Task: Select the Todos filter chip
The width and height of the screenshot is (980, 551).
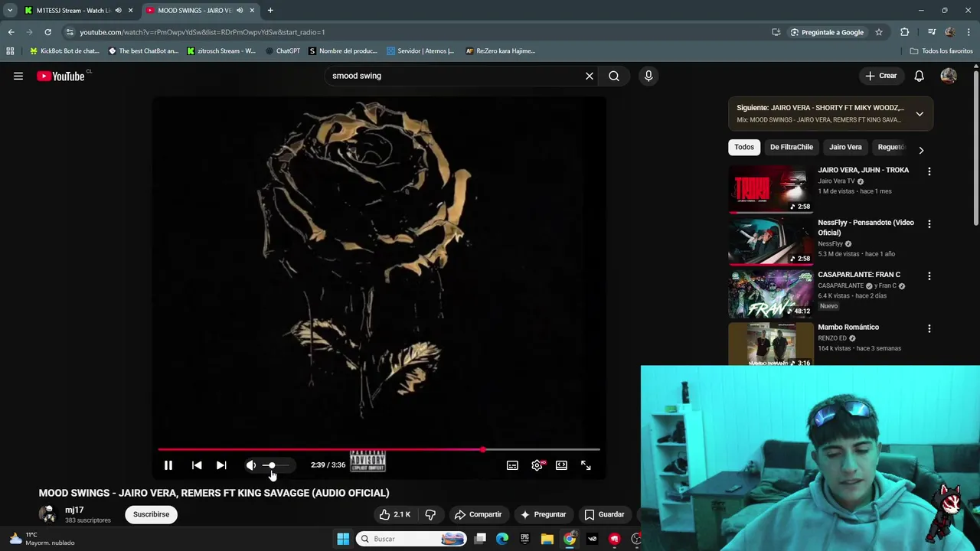Action: (x=744, y=147)
